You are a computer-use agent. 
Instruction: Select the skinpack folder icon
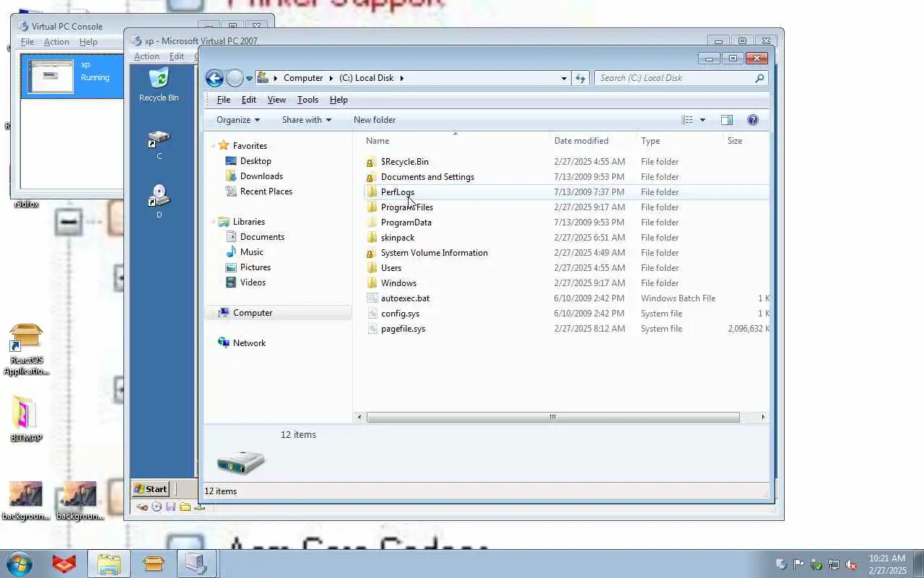pos(372,238)
